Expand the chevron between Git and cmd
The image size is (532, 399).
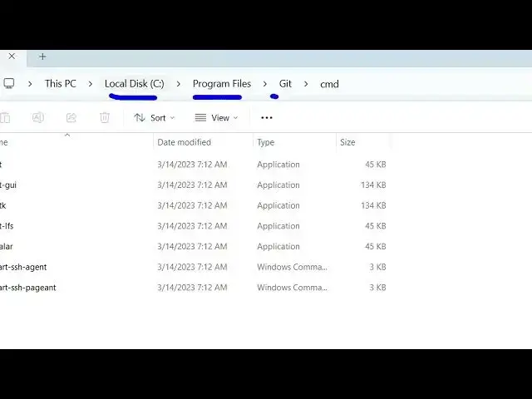click(x=306, y=84)
